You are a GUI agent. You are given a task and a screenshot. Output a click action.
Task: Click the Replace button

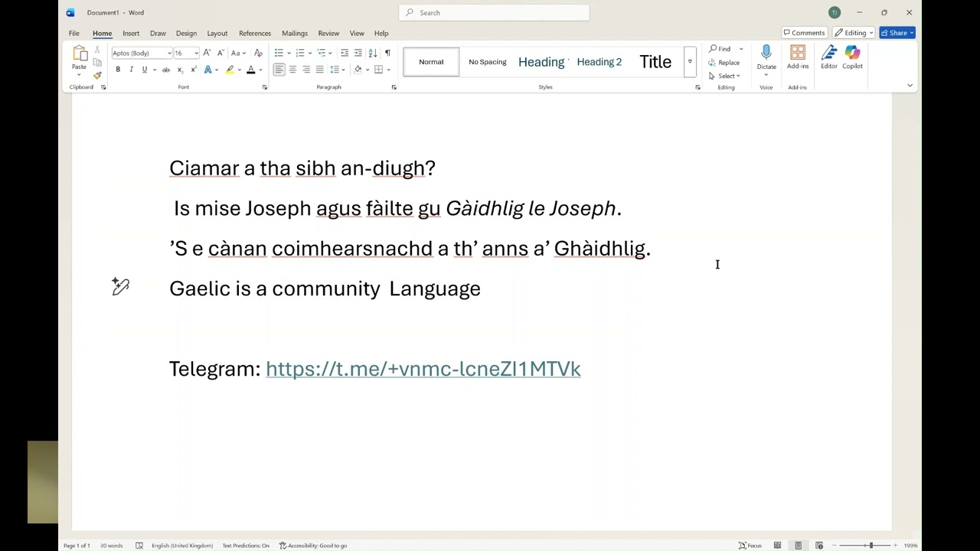pyautogui.click(x=724, y=62)
